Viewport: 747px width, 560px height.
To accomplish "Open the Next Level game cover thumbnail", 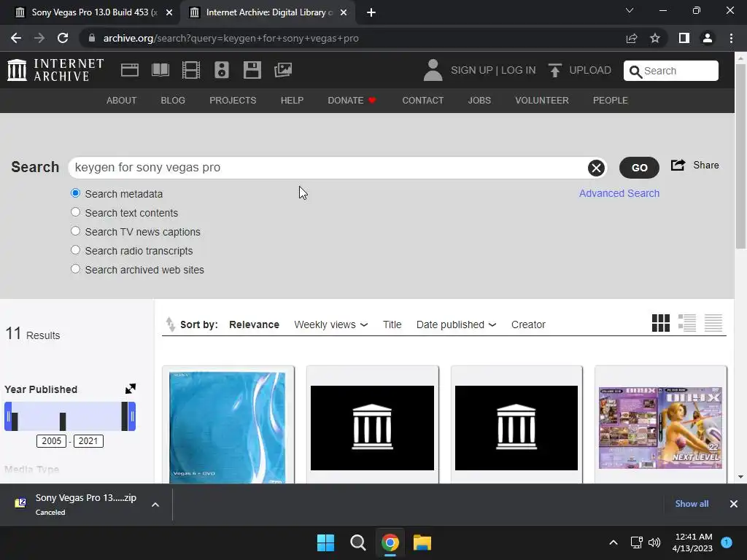I will [660, 427].
